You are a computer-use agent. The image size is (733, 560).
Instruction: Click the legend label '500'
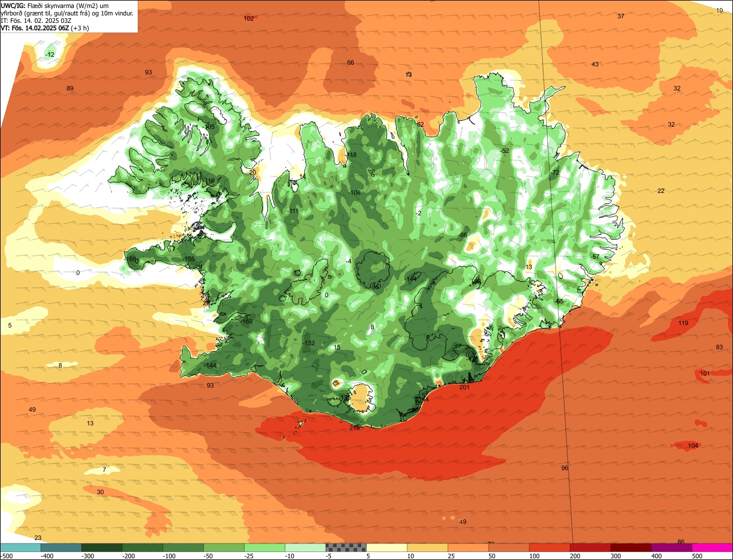[697, 556]
